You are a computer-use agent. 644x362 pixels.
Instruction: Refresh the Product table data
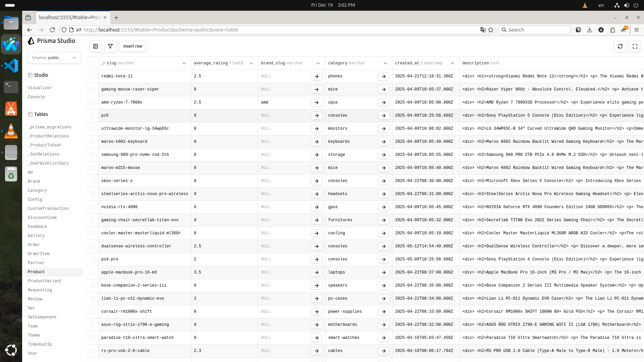(x=620, y=46)
